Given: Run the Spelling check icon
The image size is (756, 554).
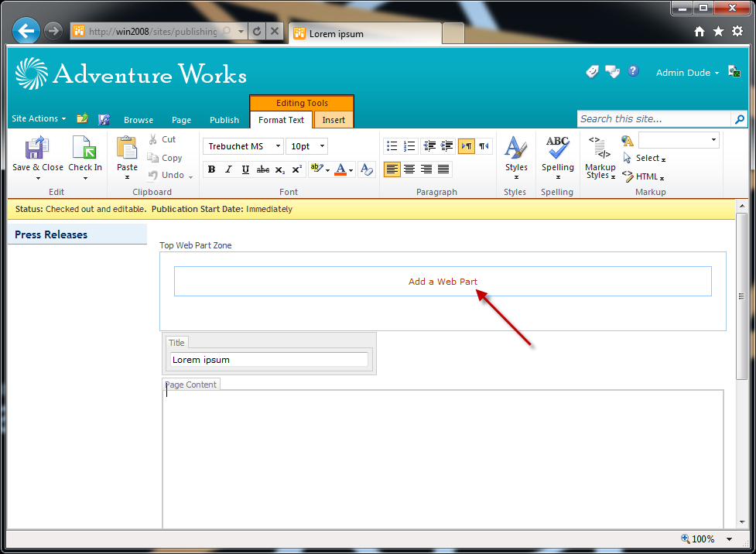Looking at the screenshot, I should (x=557, y=147).
